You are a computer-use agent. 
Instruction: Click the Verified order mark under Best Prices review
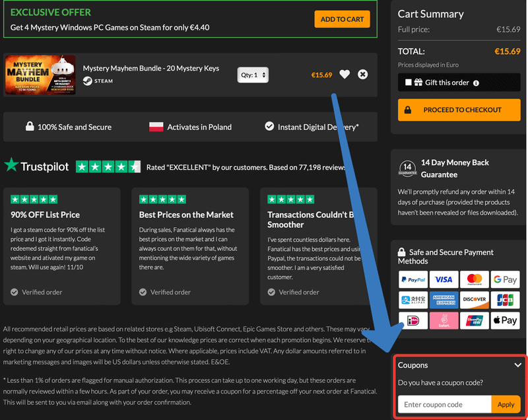click(165, 292)
